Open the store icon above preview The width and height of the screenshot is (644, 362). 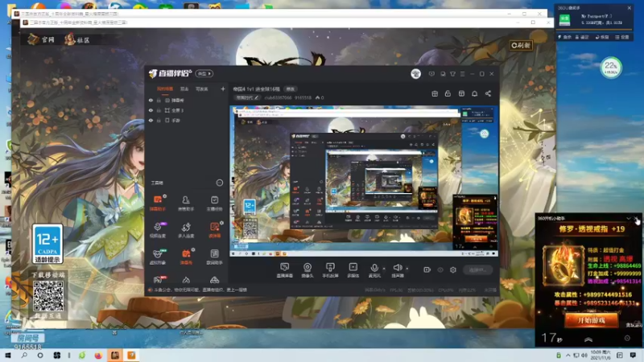461,93
